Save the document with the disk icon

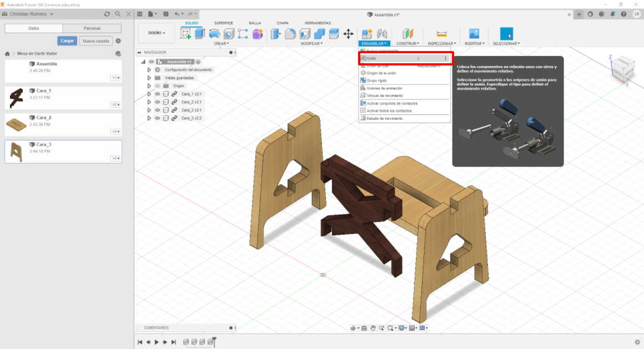point(166,14)
